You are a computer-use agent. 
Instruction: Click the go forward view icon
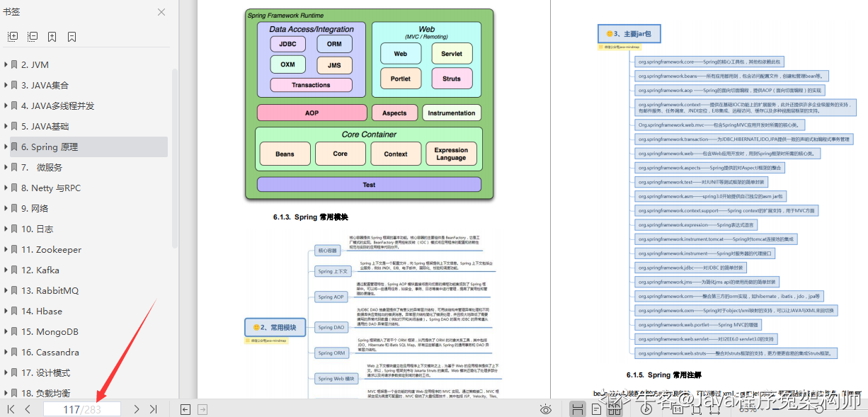[x=202, y=409]
